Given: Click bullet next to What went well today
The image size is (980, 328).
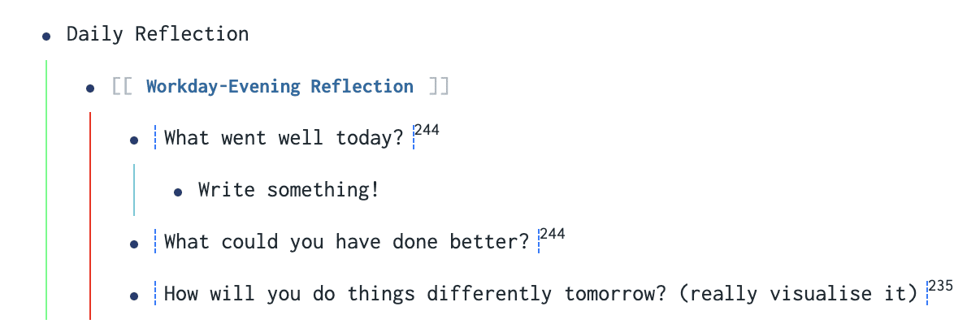Looking at the screenshot, I should click(x=135, y=140).
